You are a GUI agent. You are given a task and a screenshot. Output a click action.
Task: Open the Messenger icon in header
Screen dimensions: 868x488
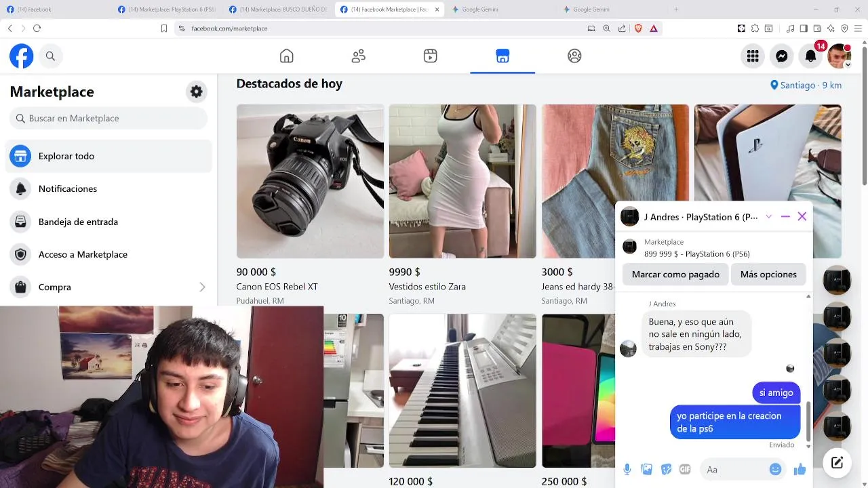coord(782,56)
